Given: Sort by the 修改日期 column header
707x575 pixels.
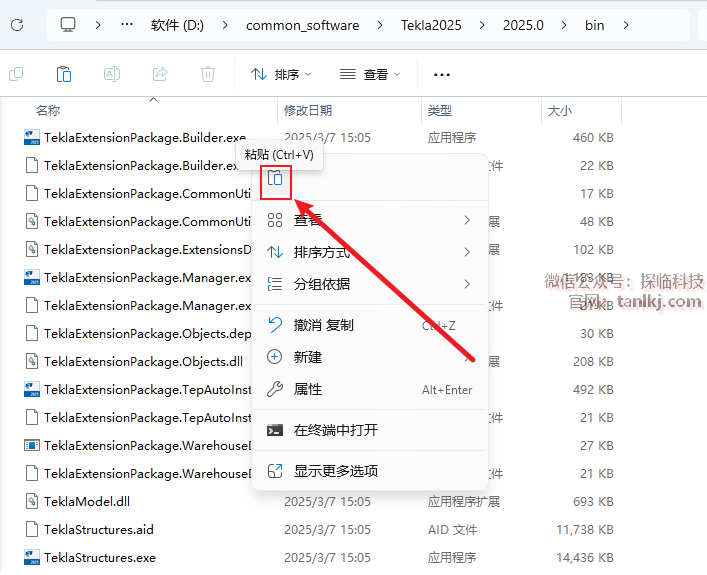Looking at the screenshot, I should click(x=308, y=110).
